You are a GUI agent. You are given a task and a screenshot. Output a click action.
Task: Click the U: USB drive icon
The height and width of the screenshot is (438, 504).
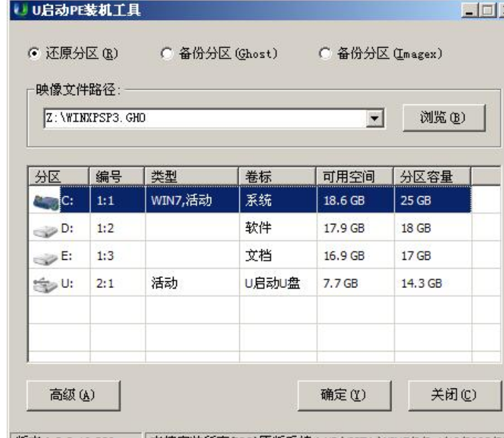tap(45, 284)
